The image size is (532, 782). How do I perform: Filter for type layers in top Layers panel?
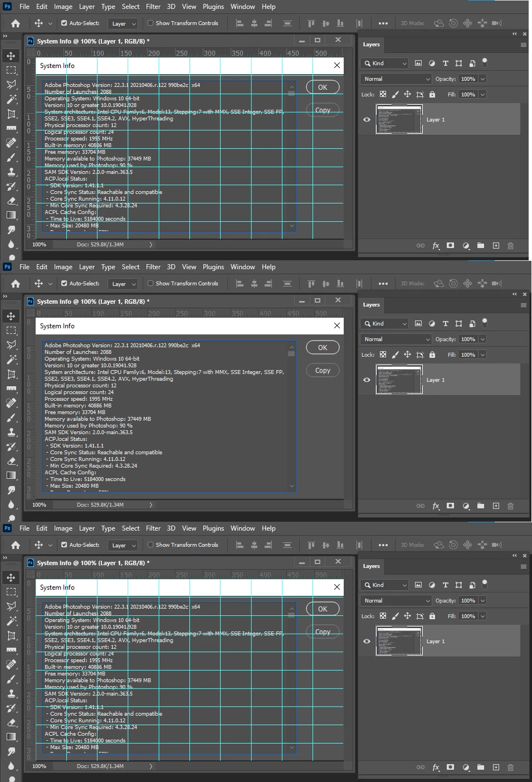pyautogui.click(x=445, y=63)
